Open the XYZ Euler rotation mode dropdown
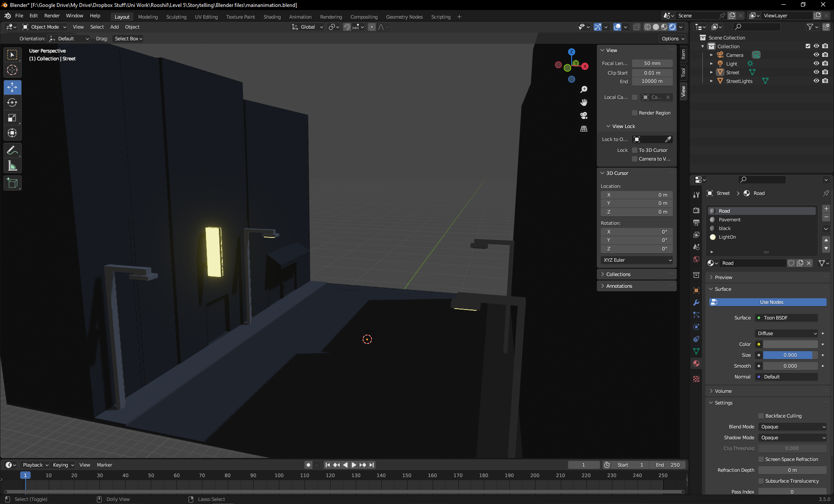 click(637, 260)
